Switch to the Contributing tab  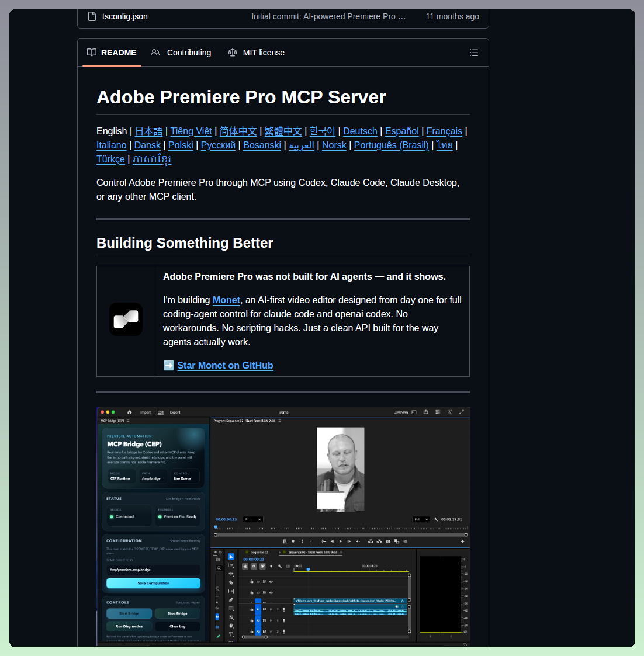pos(181,53)
